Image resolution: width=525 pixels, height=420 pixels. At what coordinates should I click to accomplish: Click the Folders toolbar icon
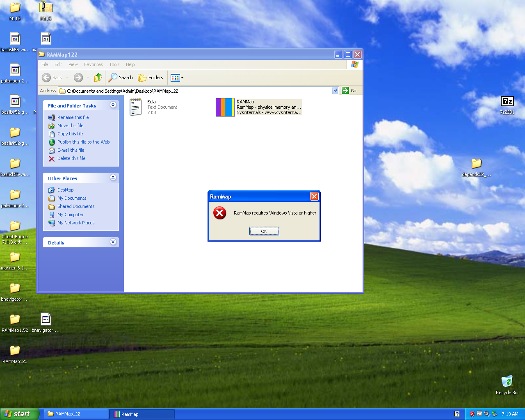(x=151, y=78)
